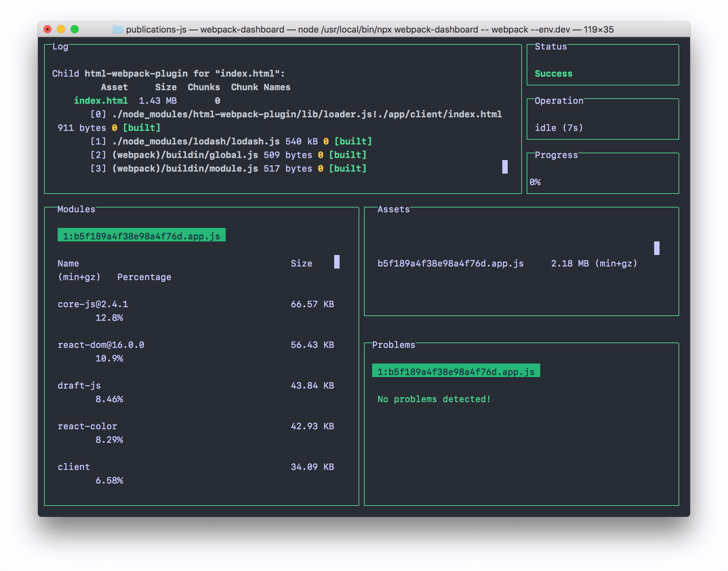This screenshot has width=728, height=571.
Task: Click the Assets panel scrollbar thumb
Action: point(656,249)
